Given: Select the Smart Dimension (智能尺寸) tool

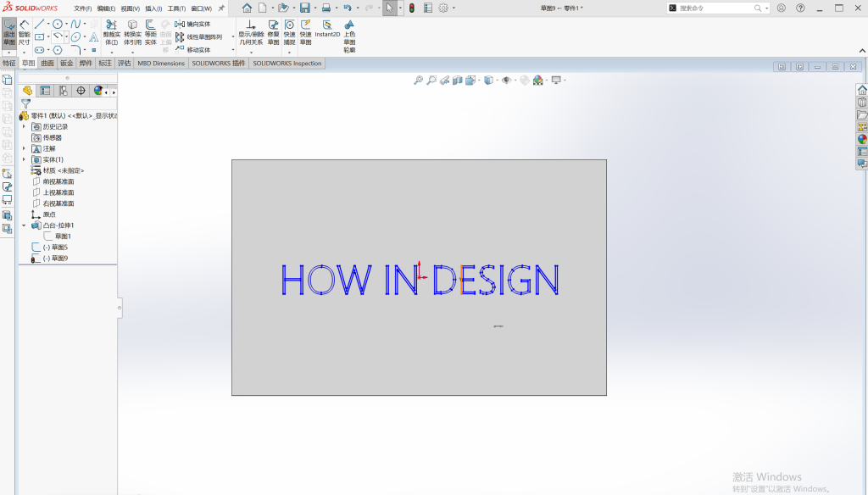Looking at the screenshot, I should (24, 34).
